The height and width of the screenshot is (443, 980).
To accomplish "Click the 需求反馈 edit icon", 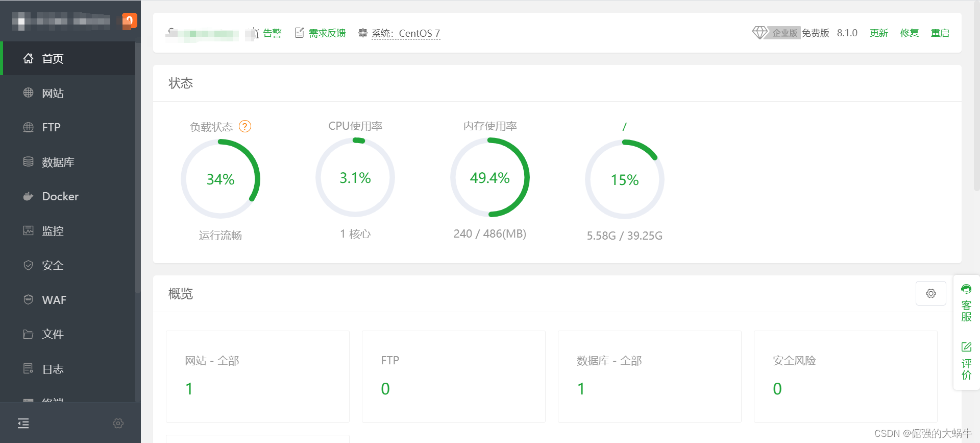I will (300, 33).
